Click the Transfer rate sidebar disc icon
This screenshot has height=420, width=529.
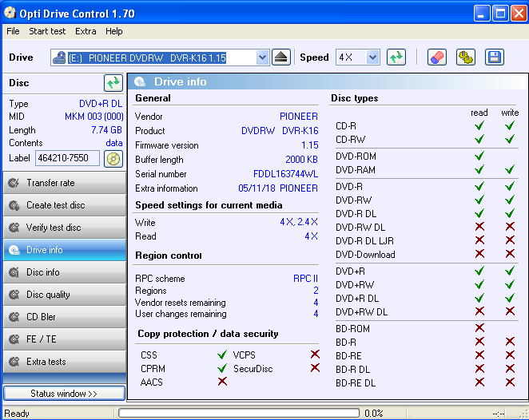tap(14, 183)
